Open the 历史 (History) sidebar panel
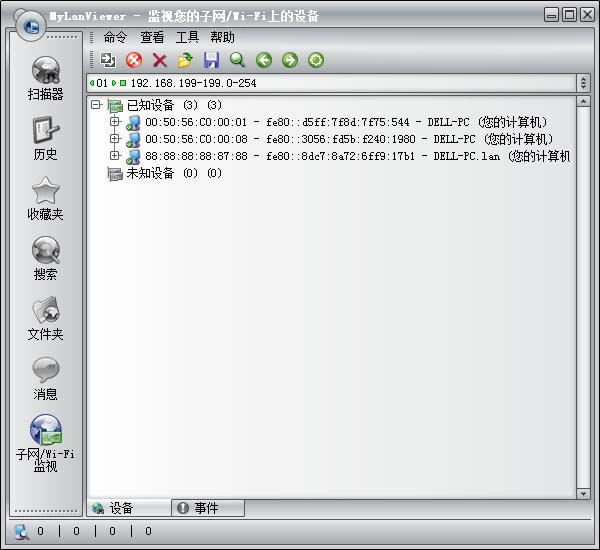Image resolution: width=600 pixels, height=550 pixels. coord(45,138)
